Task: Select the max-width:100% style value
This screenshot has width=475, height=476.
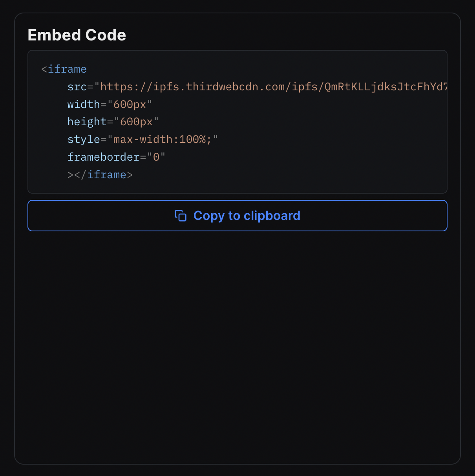Action: pyautogui.click(x=163, y=139)
